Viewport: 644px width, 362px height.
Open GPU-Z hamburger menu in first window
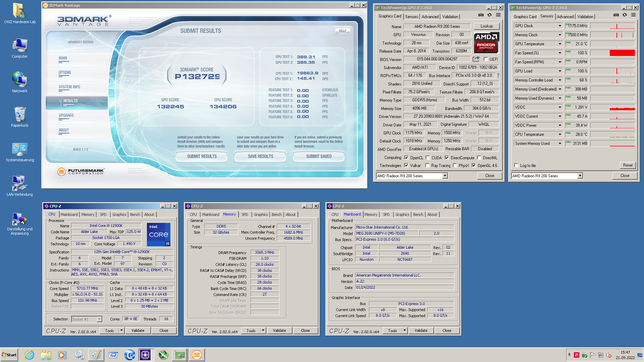pyautogui.click(x=498, y=15)
